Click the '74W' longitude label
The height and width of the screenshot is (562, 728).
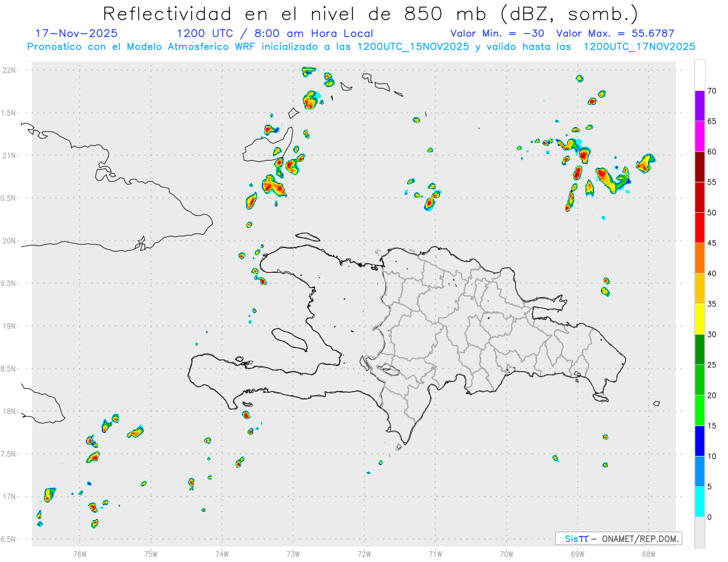tap(221, 554)
